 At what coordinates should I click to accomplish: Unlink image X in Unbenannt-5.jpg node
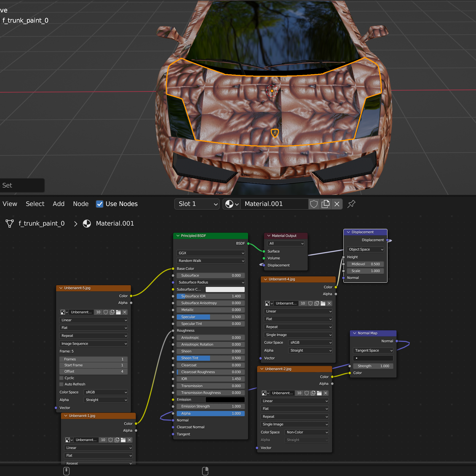[x=124, y=312]
